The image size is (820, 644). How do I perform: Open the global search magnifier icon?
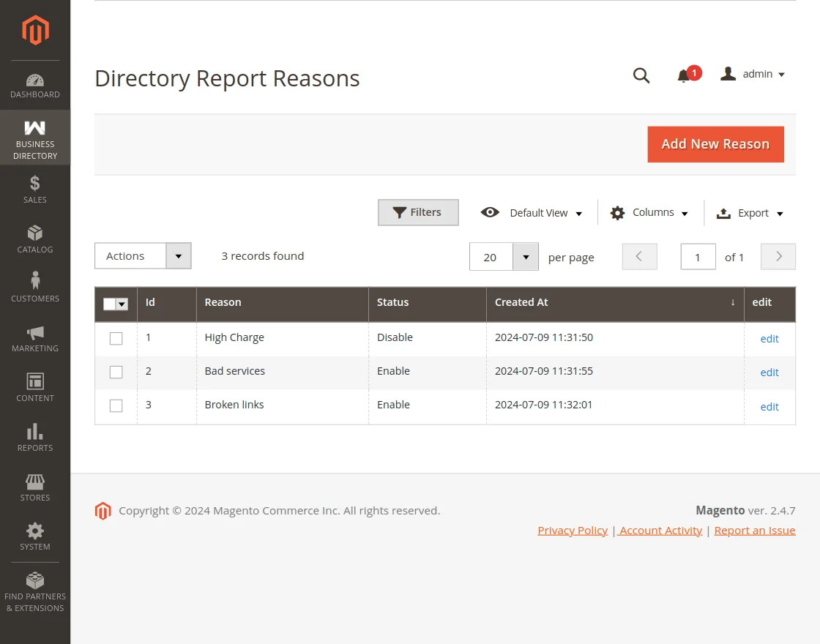(x=641, y=75)
